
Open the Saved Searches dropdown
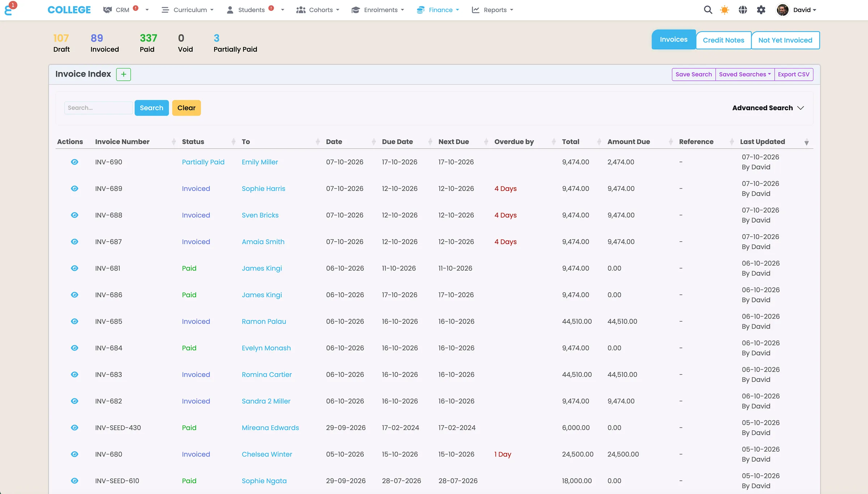745,74
